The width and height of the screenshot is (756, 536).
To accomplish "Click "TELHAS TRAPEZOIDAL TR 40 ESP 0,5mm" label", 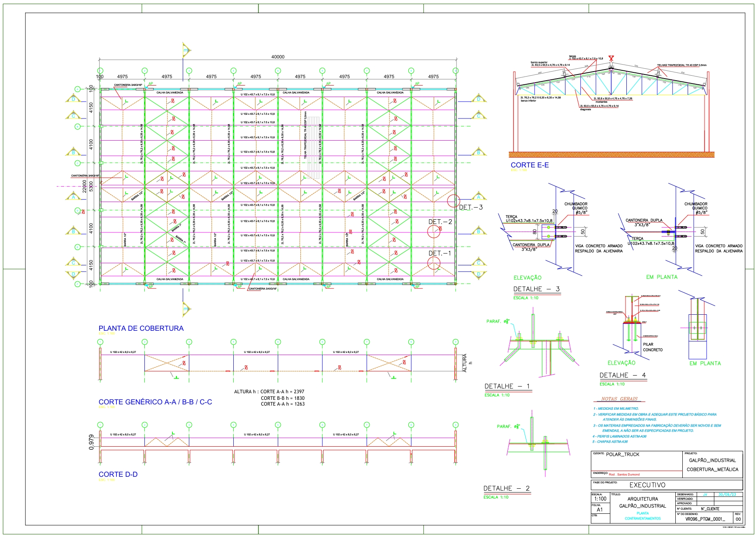I will click(682, 65).
